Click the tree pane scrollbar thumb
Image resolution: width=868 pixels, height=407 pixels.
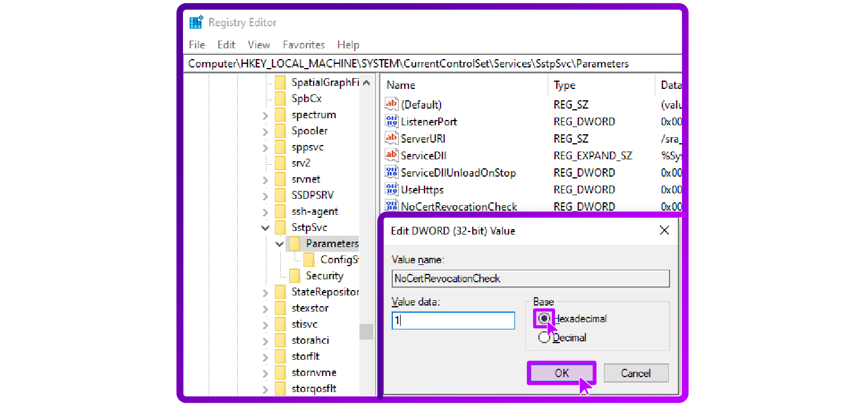pyautogui.click(x=366, y=332)
